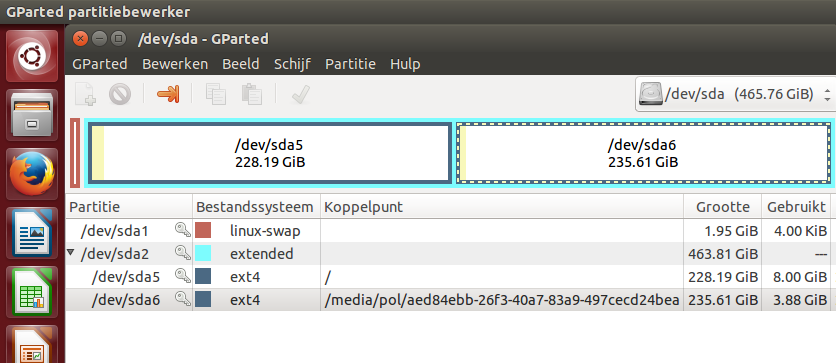Click the New partition toolbar icon

[x=85, y=94]
